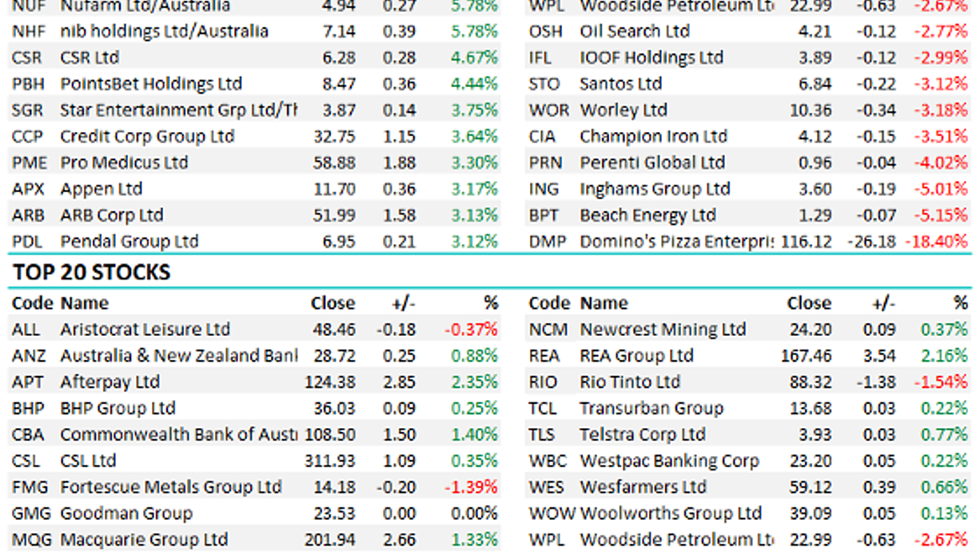Click the "Worley Ltd" company name

(623, 111)
